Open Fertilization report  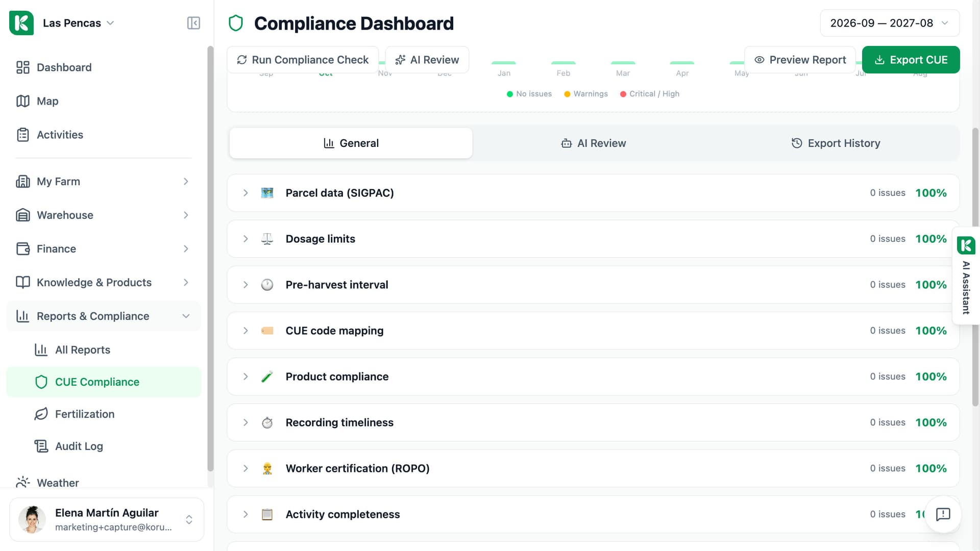(x=104, y=414)
